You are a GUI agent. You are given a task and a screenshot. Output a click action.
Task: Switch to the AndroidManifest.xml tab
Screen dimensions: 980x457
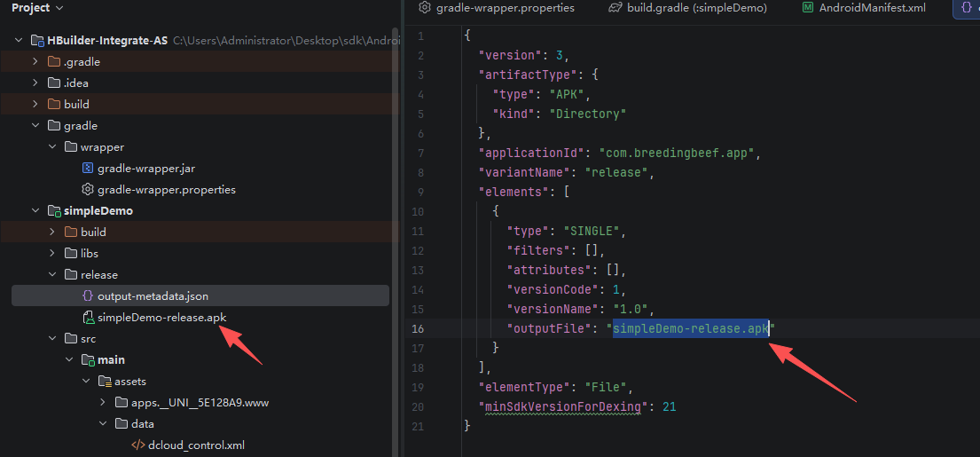[x=865, y=8]
